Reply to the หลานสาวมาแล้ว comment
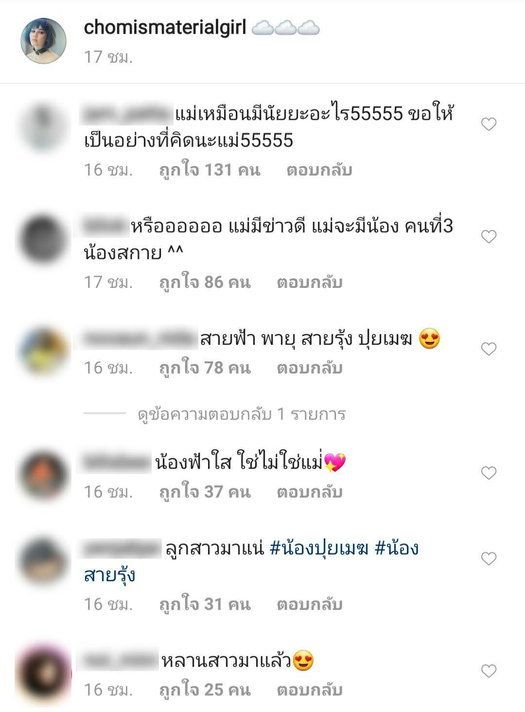The width and height of the screenshot is (525, 712). pyautogui.click(x=310, y=689)
